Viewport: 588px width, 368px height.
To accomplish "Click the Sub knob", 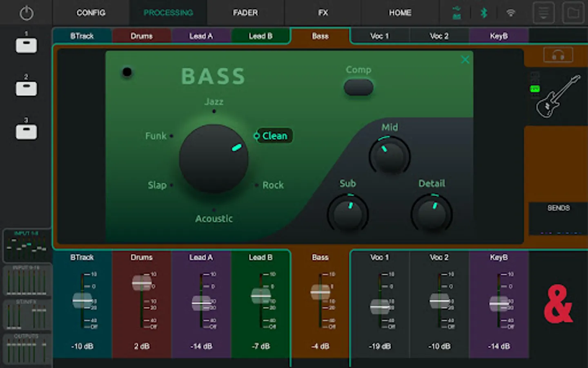I will pos(348,213).
